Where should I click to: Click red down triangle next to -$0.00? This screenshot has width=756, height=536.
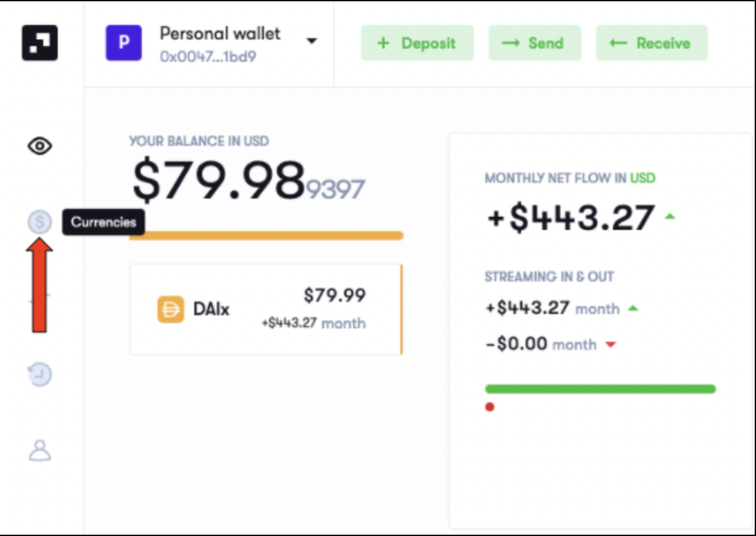click(x=611, y=344)
